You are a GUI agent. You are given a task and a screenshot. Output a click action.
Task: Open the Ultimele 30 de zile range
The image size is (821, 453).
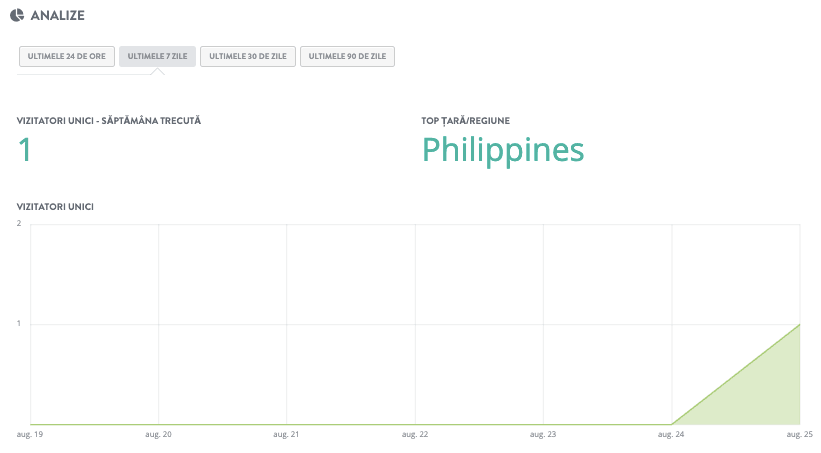248,56
